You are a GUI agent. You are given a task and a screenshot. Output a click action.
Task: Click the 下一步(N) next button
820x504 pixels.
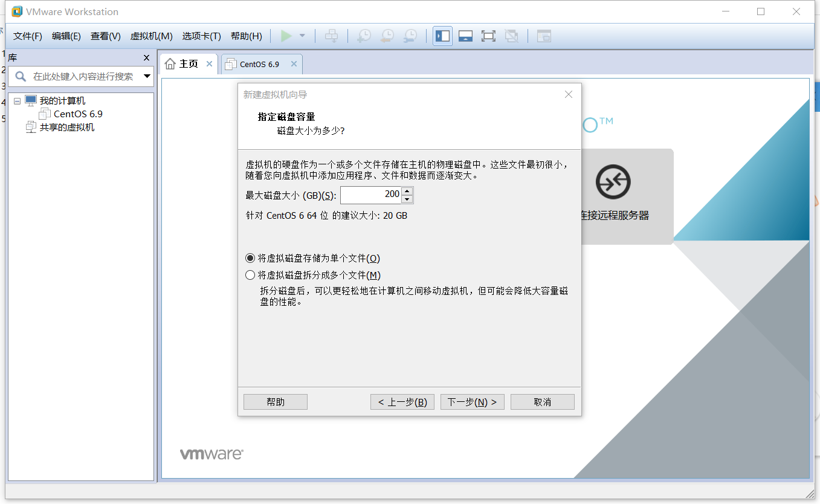pyautogui.click(x=473, y=402)
